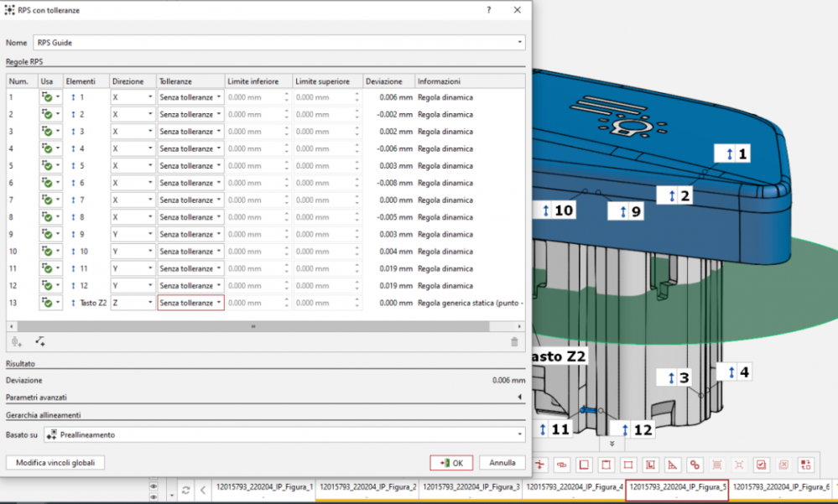Open the Nome dropdown showing RPS Guide
838x504 pixels.
coord(279,42)
